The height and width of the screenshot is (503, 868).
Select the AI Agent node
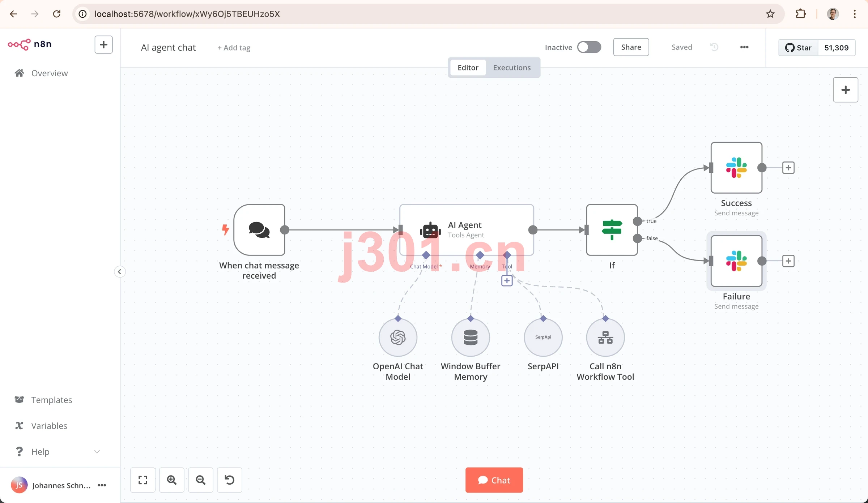point(466,230)
